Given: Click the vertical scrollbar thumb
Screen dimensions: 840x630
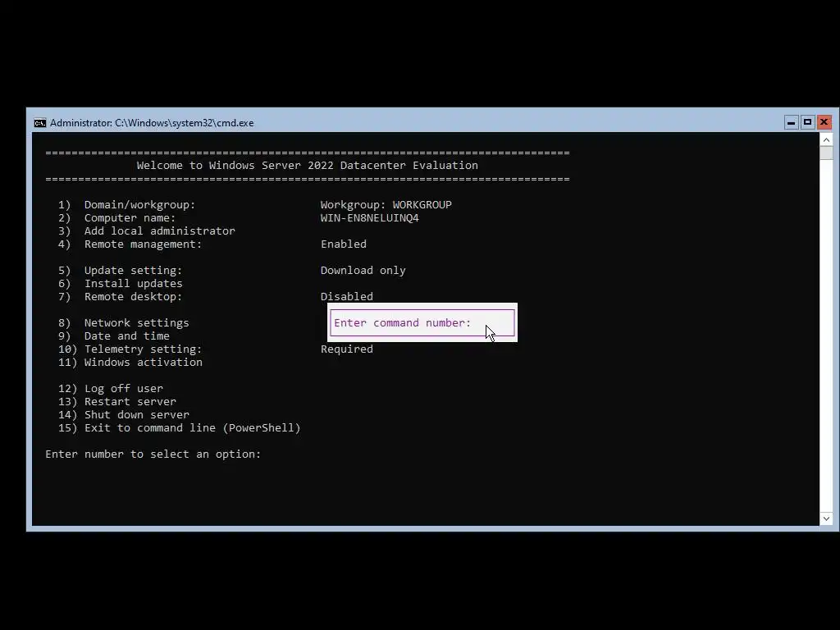Looking at the screenshot, I should pyautogui.click(x=826, y=153).
